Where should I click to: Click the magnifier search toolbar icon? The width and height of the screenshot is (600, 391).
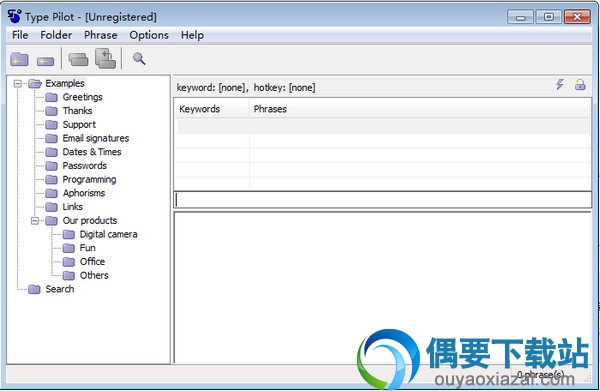coord(139,59)
